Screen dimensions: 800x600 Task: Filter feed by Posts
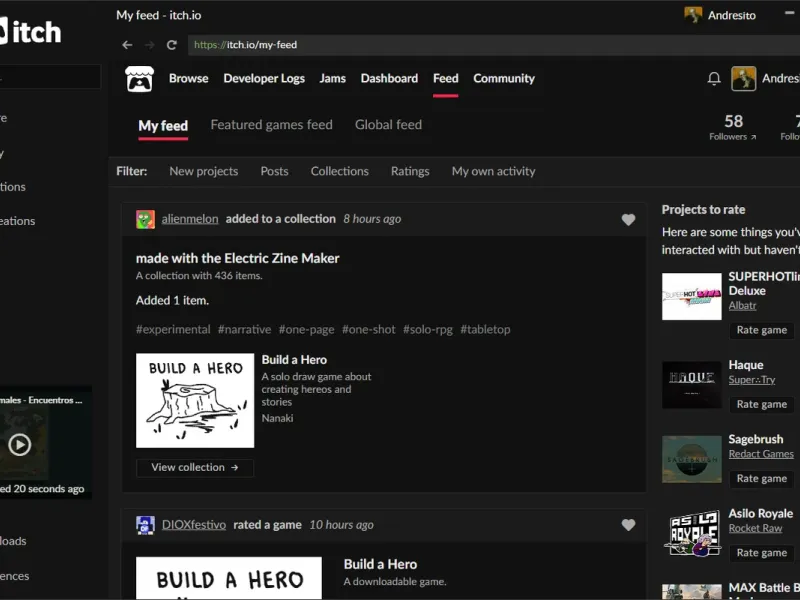(274, 171)
